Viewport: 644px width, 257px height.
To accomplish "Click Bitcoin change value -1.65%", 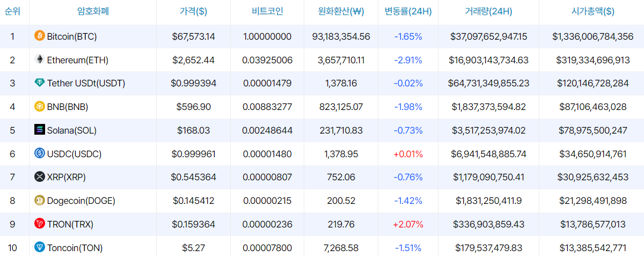I will (x=408, y=36).
